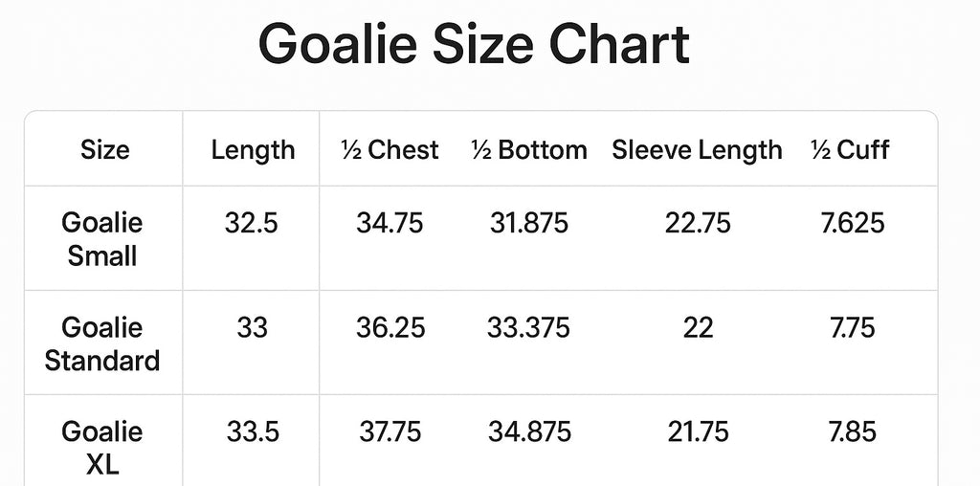Image resolution: width=980 pixels, height=486 pixels.
Task: Click the Goalie Size Chart title
Action: click(x=474, y=44)
